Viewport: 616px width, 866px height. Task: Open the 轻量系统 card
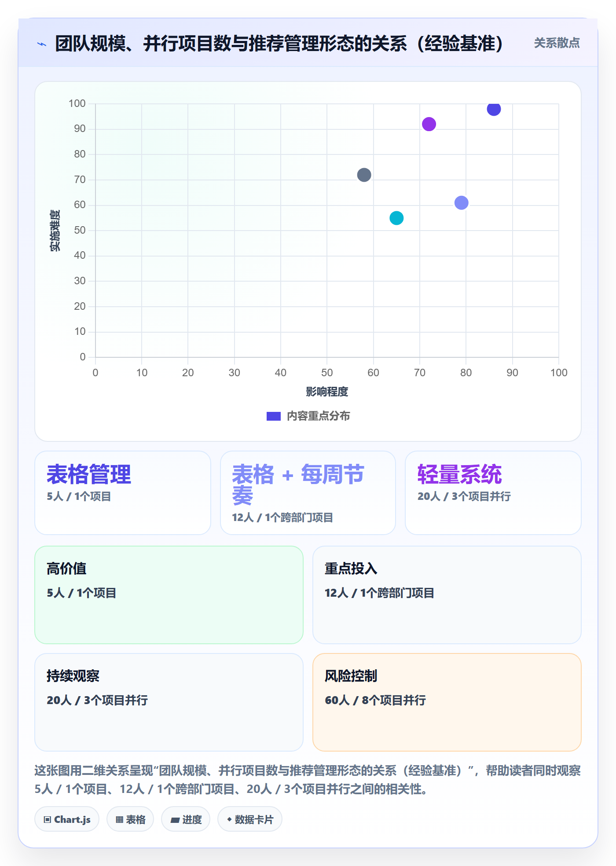(493, 492)
